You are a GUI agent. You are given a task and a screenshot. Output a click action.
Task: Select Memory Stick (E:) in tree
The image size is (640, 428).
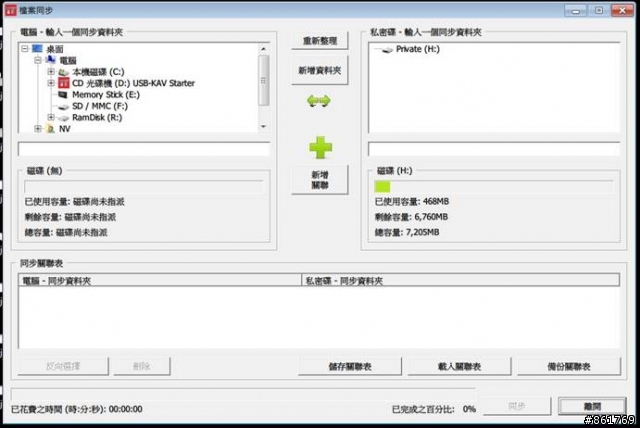pos(106,95)
